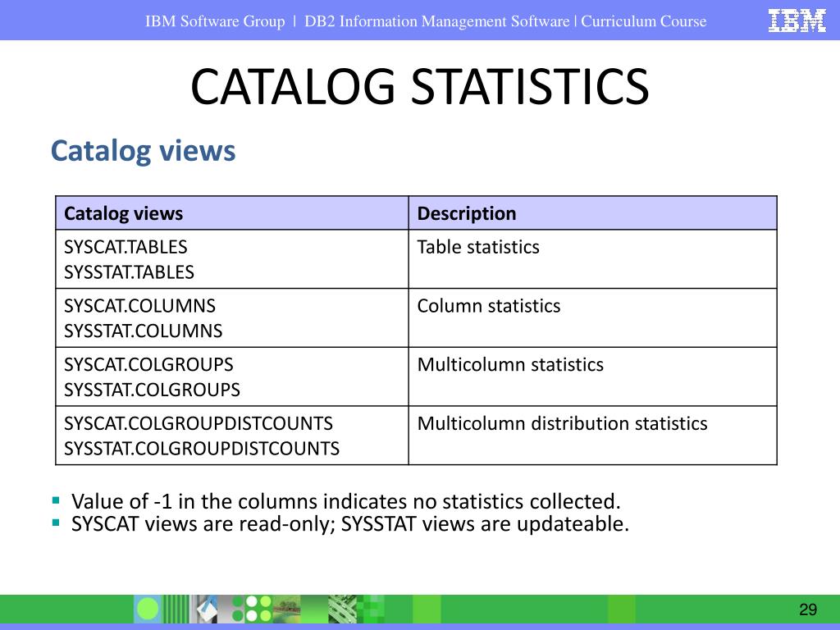840x630 pixels.
Task: Click slide page number 29
Action: coord(808,609)
